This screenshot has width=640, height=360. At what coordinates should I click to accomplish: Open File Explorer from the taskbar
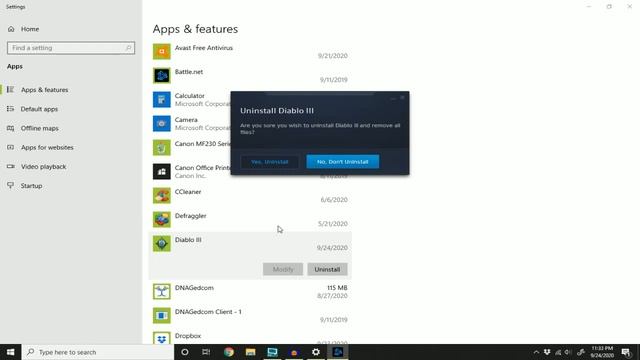pyautogui.click(x=250, y=352)
